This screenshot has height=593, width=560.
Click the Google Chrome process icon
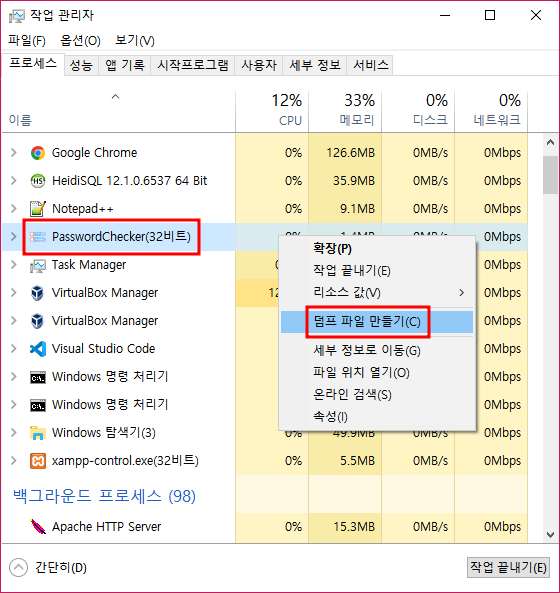(x=37, y=153)
